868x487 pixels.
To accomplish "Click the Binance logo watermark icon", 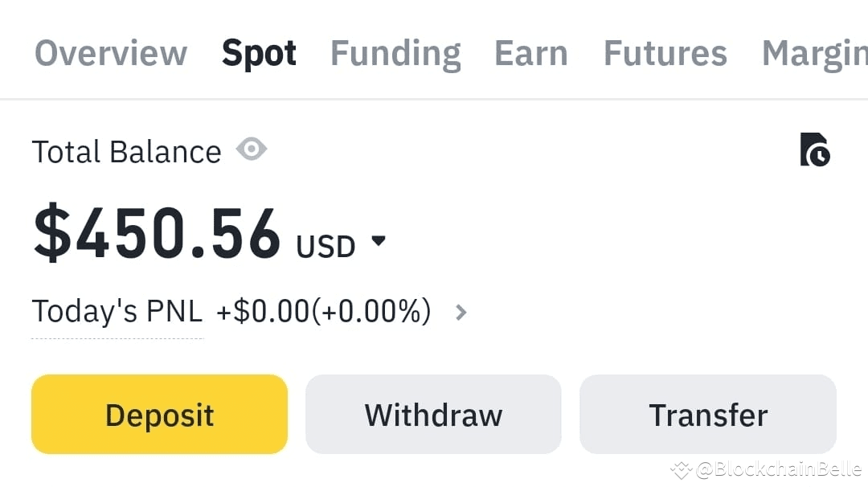I will coord(682,469).
